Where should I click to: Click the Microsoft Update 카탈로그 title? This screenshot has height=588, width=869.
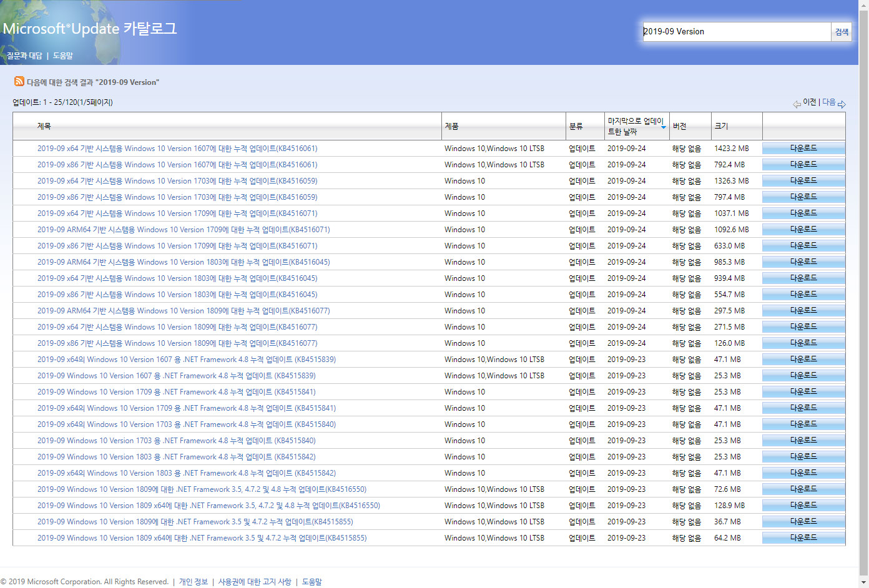point(90,29)
